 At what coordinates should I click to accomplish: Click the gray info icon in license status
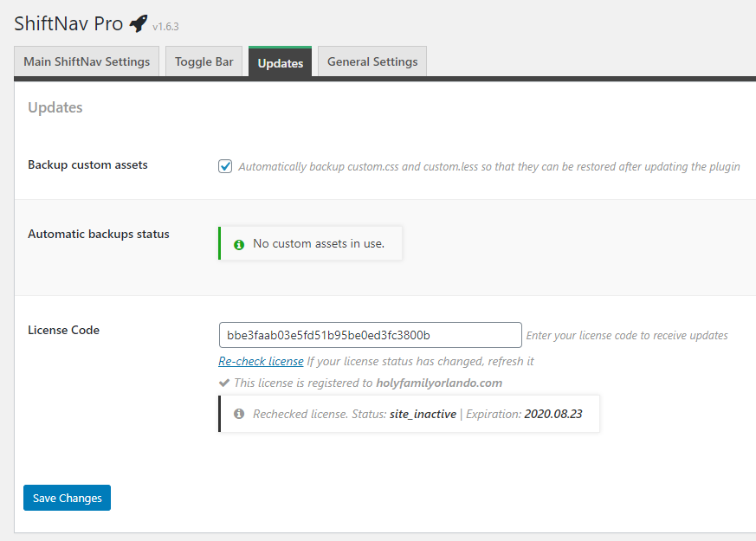coord(239,415)
